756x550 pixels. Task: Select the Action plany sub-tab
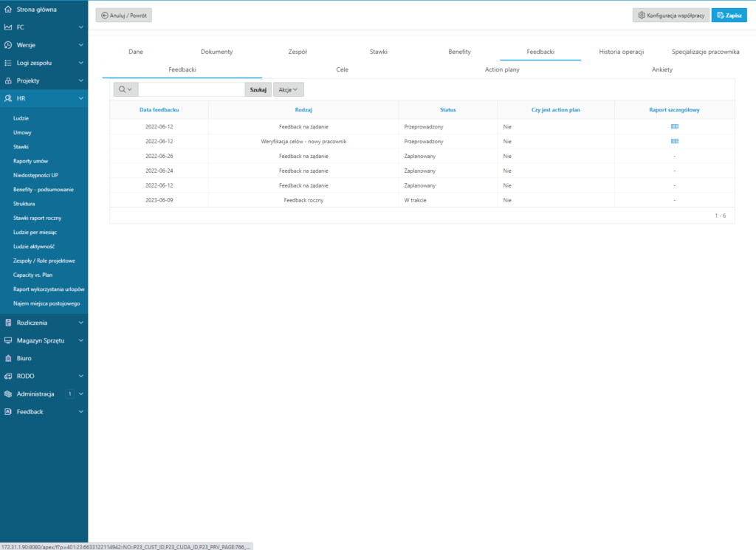coord(502,69)
